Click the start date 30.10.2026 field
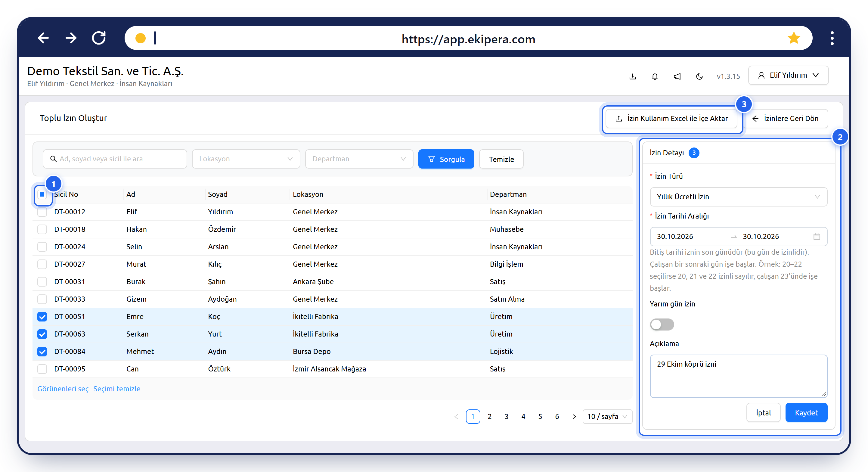The image size is (868, 472). coord(675,237)
